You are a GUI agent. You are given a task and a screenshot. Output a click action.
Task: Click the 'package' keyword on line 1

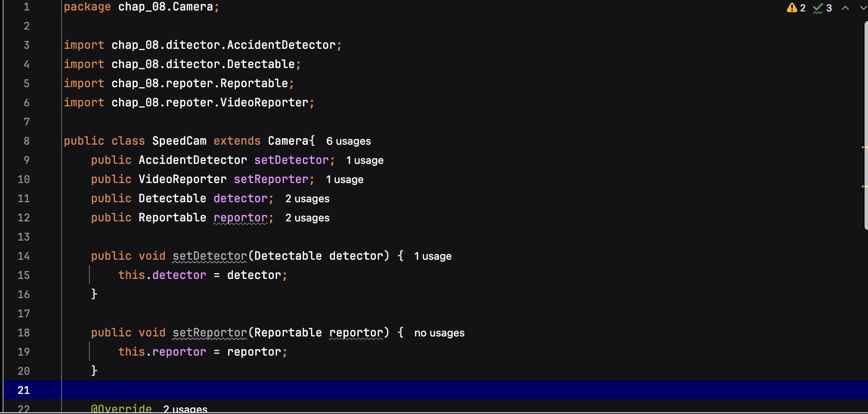coord(87,7)
